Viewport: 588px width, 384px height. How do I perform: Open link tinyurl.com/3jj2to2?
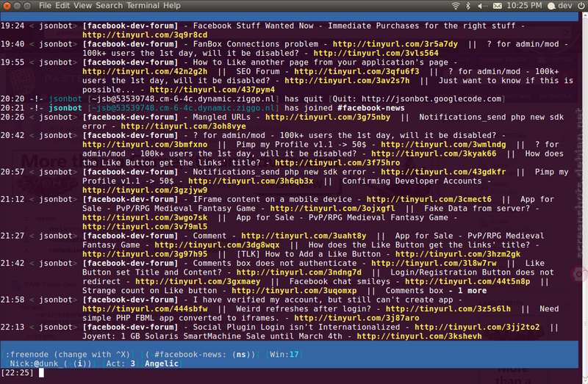click(477, 327)
